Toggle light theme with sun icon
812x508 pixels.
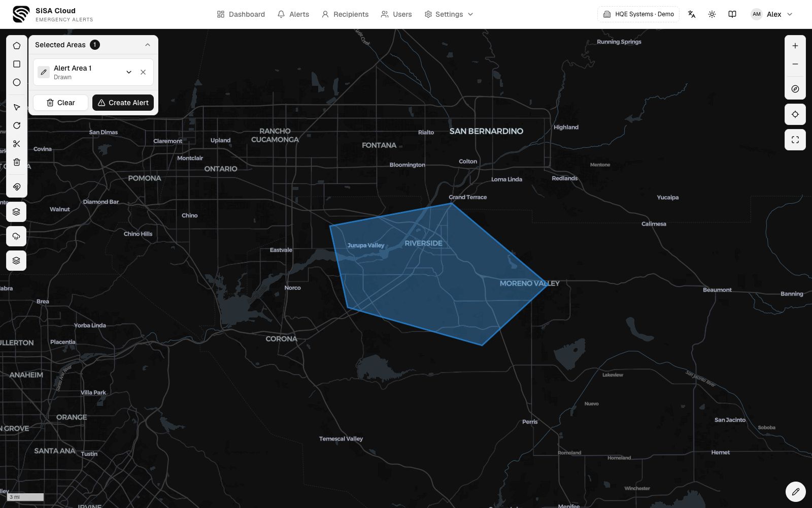click(712, 14)
